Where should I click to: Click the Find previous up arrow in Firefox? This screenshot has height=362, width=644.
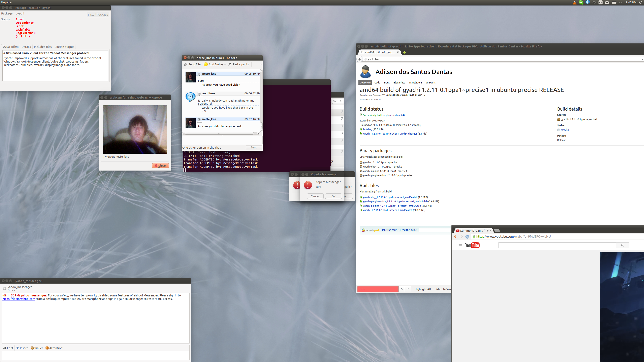pyautogui.click(x=401, y=289)
